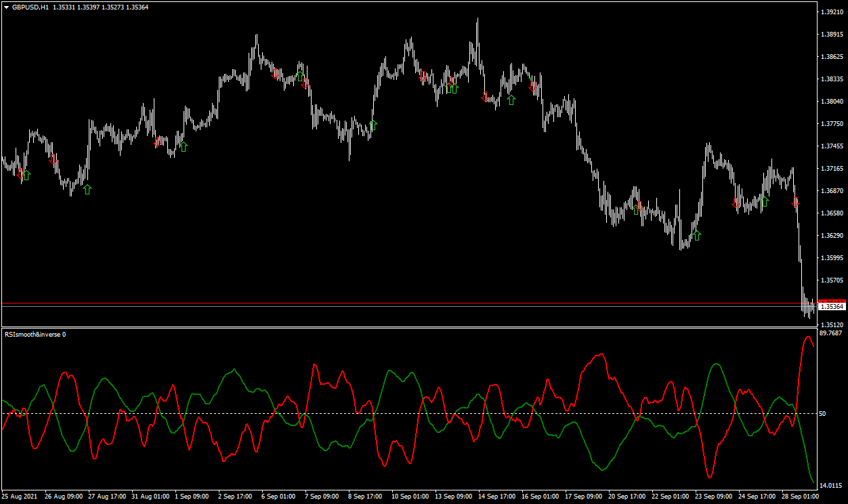Click the 89.7687 indicator maximum value

pyautogui.click(x=830, y=333)
